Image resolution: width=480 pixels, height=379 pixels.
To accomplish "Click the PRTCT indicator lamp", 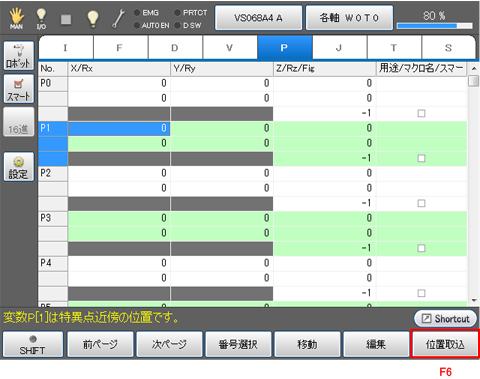I will pyautogui.click(x=177, y=13).
